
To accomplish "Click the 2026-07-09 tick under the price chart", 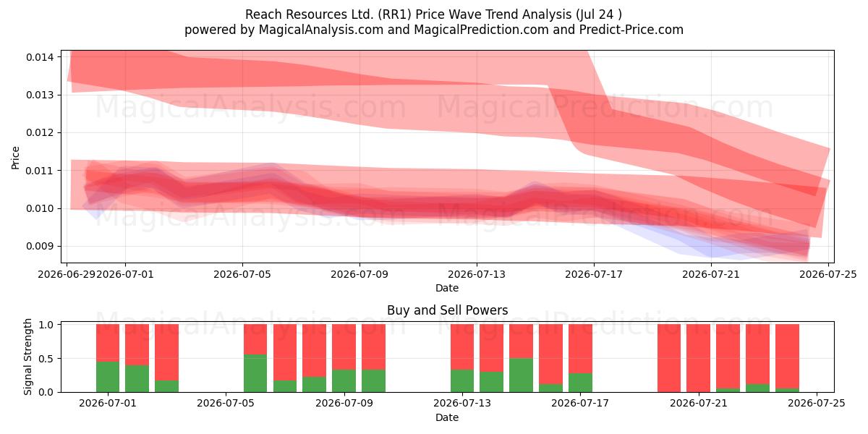I will point(359,274).
